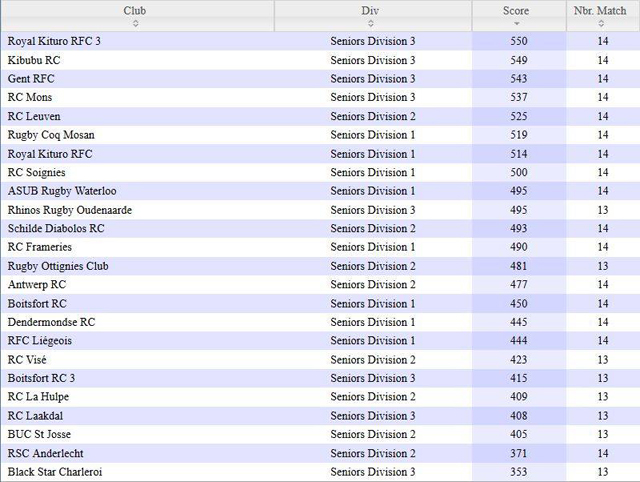Click score value 481

click(519, 266)
